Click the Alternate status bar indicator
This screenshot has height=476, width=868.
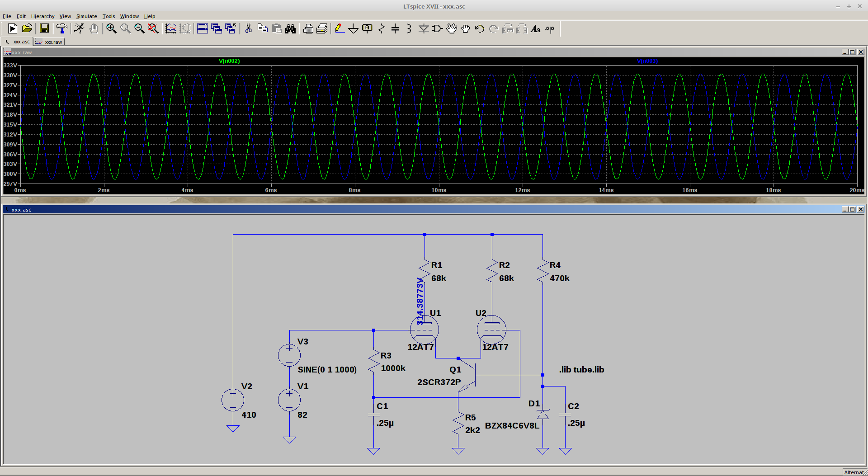click(854, 472)
